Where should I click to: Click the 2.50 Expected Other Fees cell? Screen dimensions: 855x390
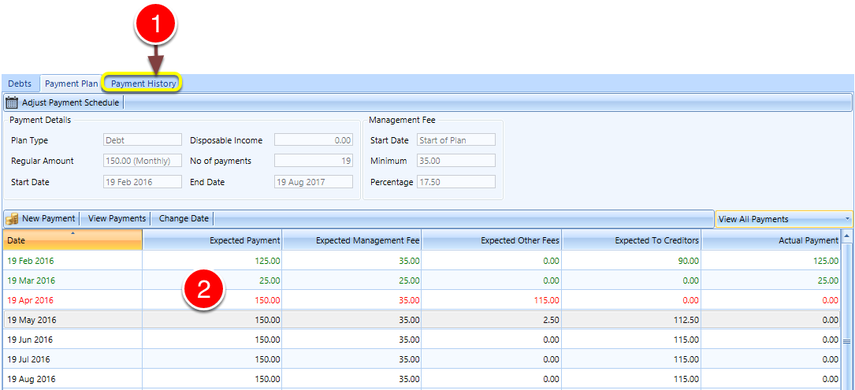[492, 320]
